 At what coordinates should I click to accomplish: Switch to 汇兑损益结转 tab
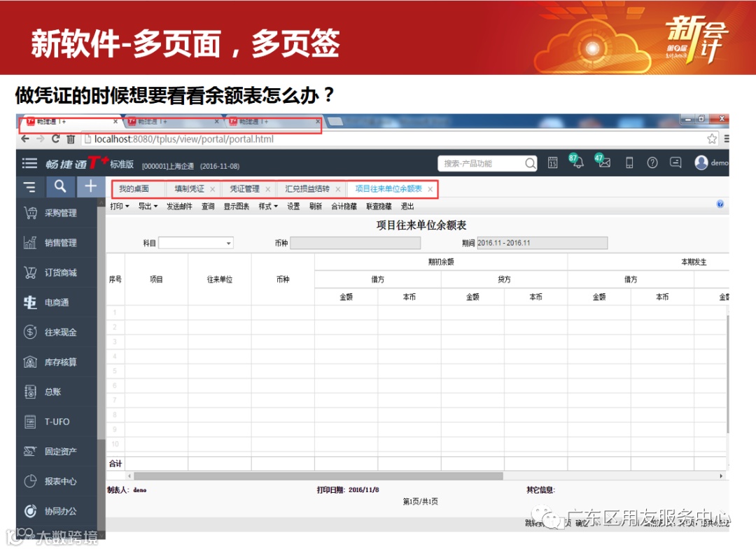coord(307,188)
